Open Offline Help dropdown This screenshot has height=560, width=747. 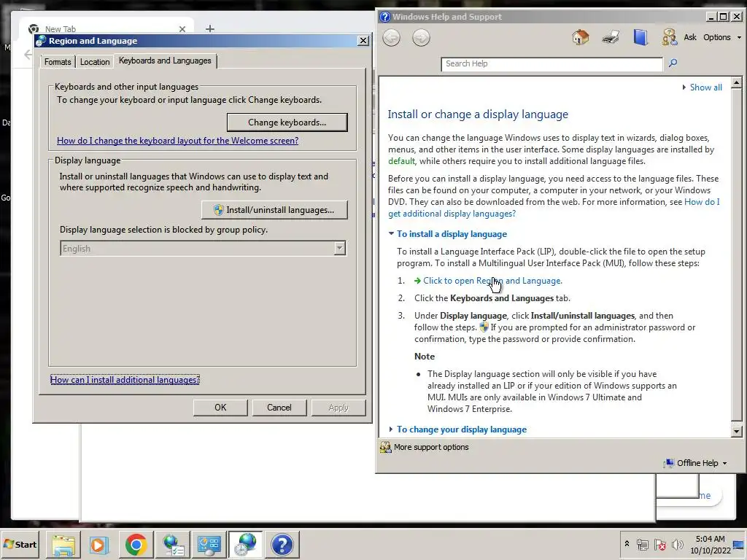[697, 463]
